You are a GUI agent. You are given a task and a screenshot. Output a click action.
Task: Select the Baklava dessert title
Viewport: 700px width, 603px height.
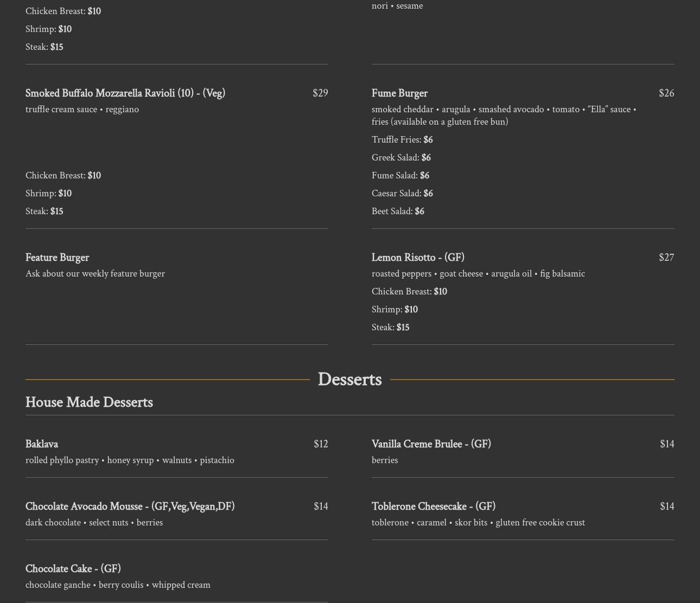click(x=42, y=444)
